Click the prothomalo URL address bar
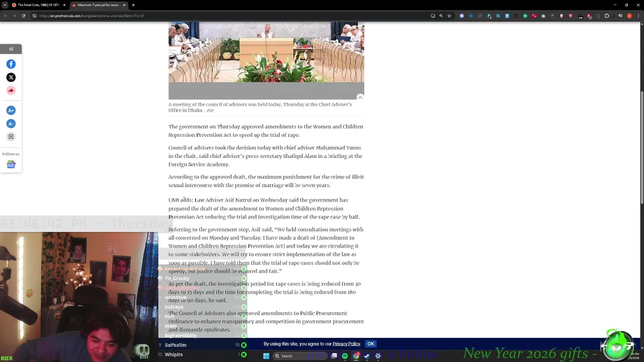 click(x=91, y=16)
